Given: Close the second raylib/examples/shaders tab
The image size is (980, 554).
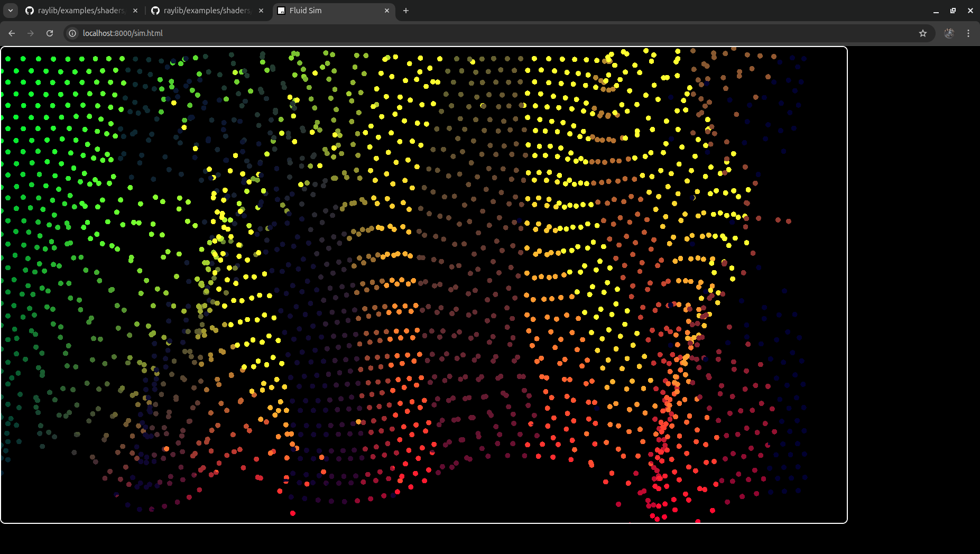Looking at the screenshot, I should tap(261, 11).
